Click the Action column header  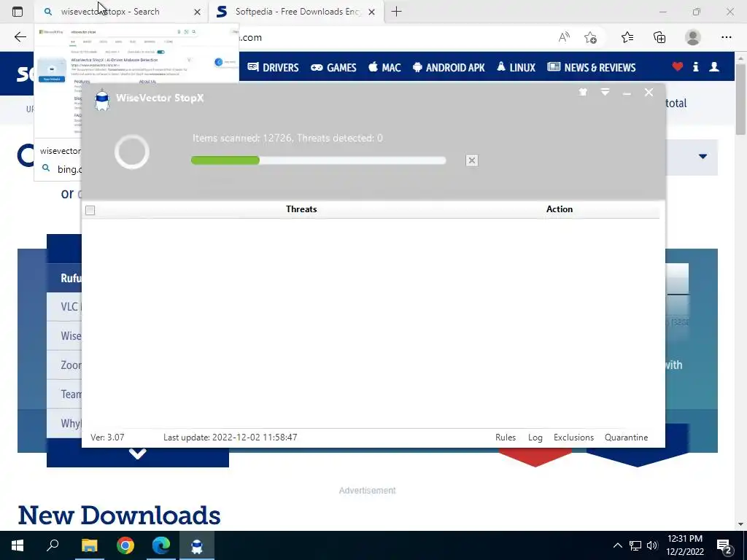560,209
